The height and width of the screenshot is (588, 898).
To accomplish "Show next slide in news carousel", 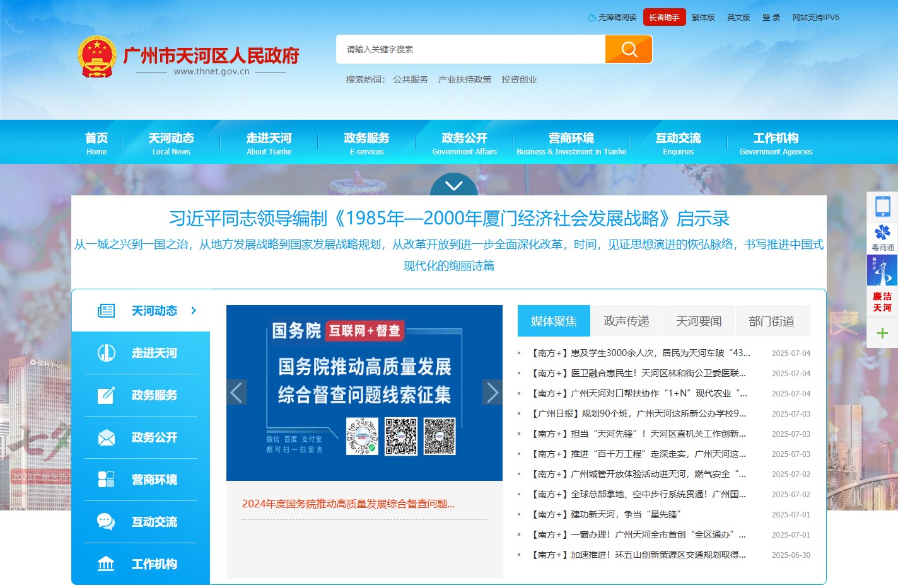I will pos(493,393).
